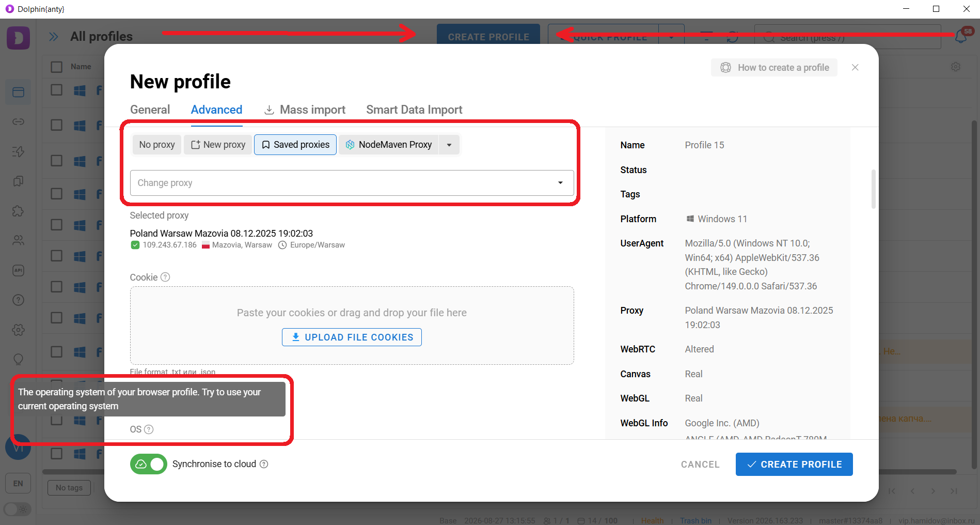Screen dimensions: 980x525
Task: Click the profile summary panel scrollbar
Action: click(874, 189)
